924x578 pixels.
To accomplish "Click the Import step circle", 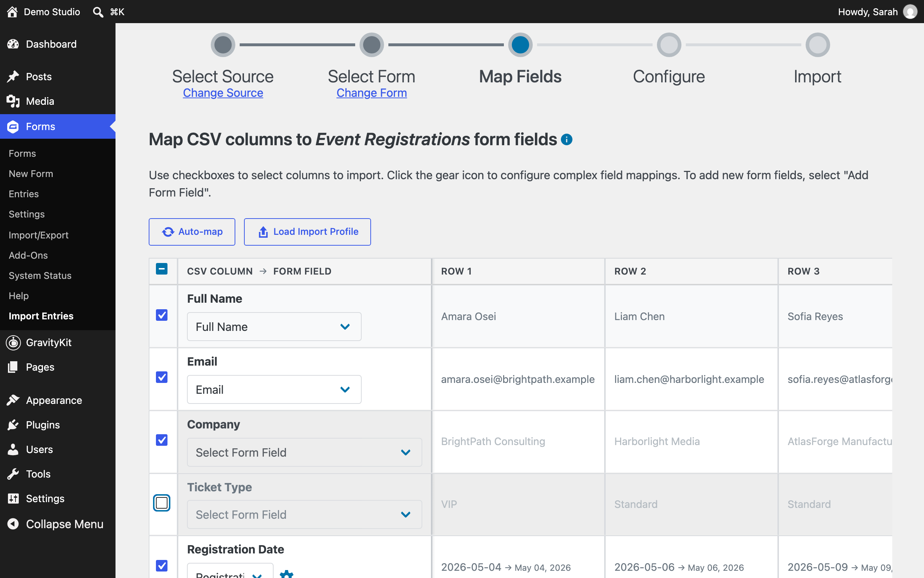I will point(818,45).
